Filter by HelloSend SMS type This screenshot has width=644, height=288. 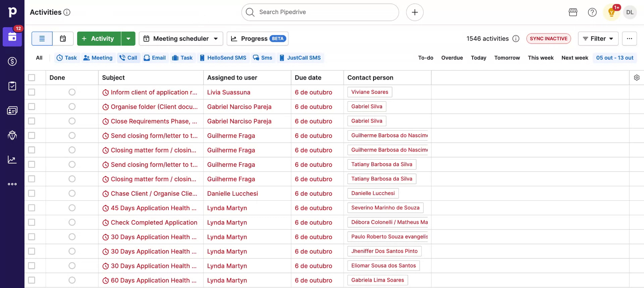[223, 58]
